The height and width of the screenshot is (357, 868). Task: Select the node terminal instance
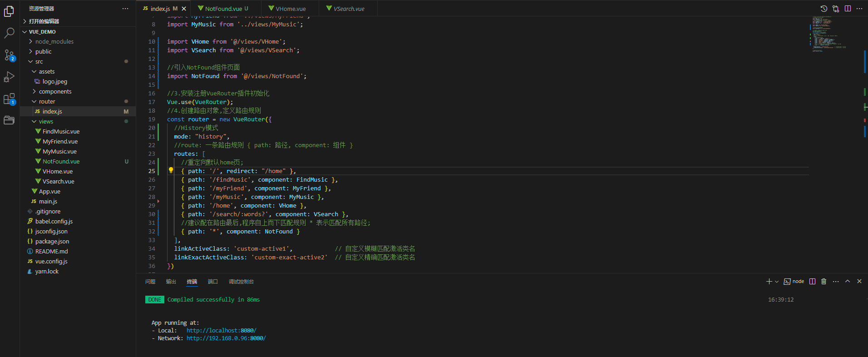794,282
